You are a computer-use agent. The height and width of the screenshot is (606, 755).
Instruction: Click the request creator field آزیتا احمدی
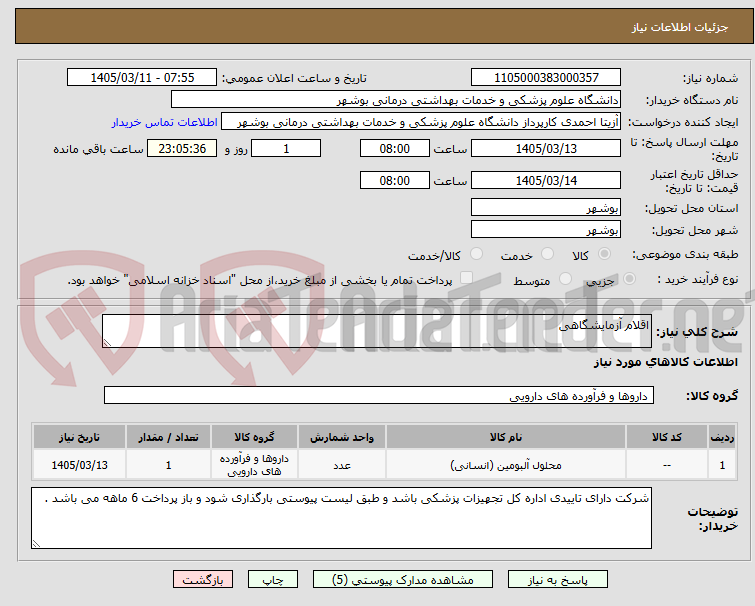421,122
